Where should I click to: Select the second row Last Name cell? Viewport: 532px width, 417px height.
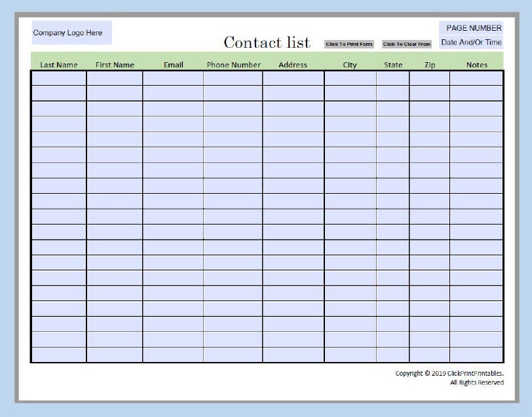[59, 93]
